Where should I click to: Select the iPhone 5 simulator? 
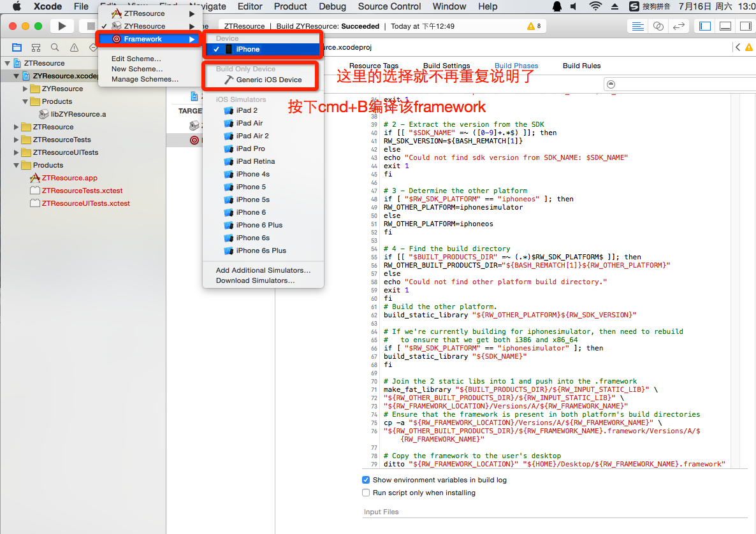click(x=263, y=187)
